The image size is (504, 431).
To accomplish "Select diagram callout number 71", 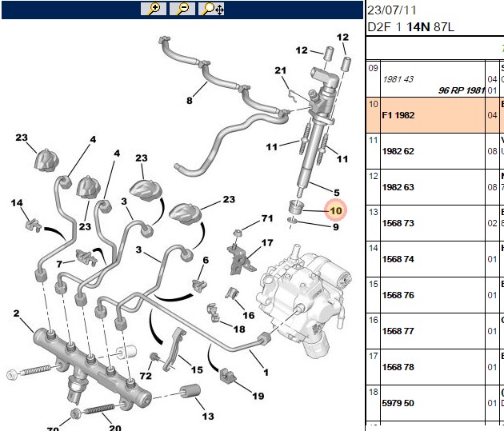I will tap(267, 219).
